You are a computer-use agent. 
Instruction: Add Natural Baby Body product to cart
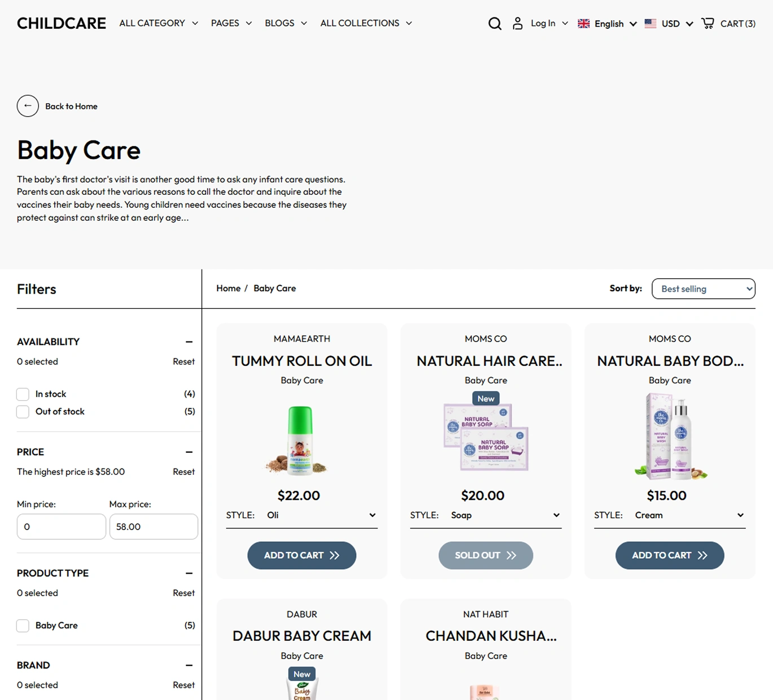(x=670, y=555)
